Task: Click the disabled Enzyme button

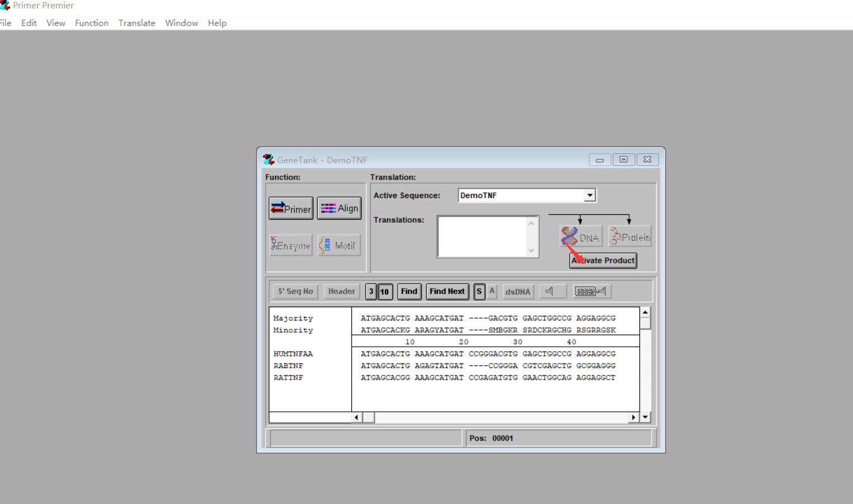Action: pyautogui.click(x=291, y=245)
